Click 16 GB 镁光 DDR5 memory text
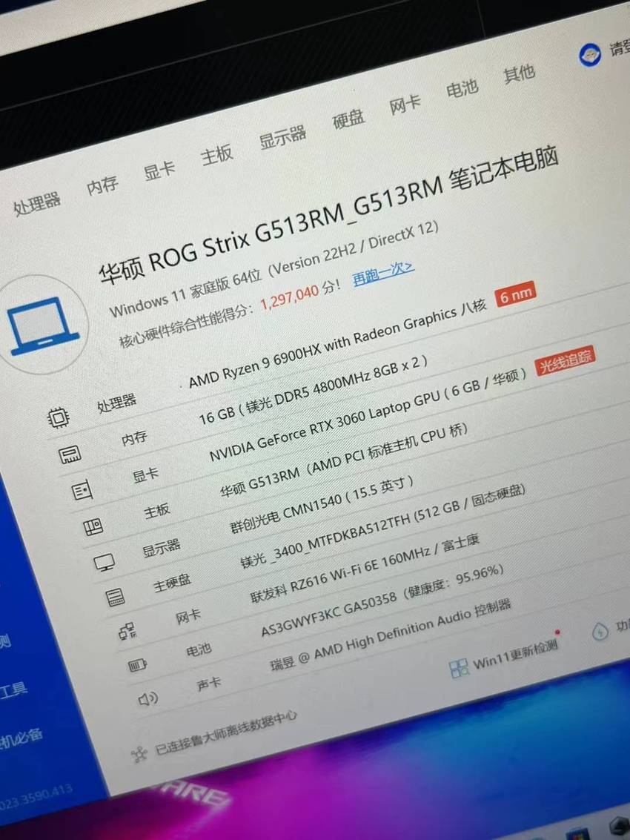 (x=313, y=391)
